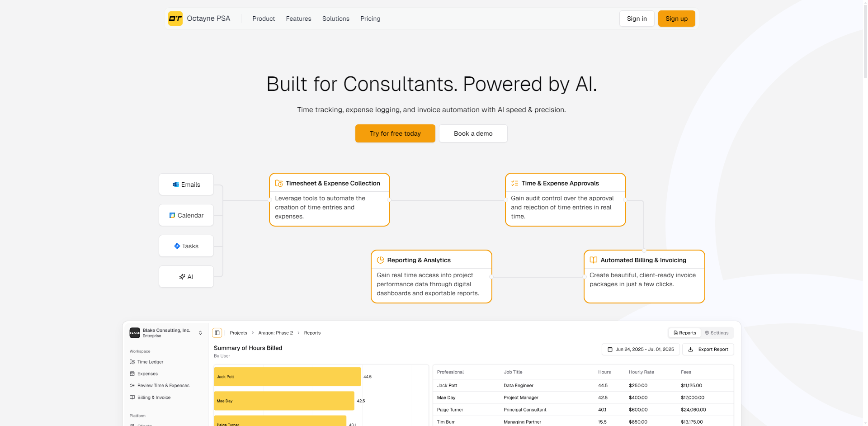Click the Time Ledger sidebar icon

132,362
